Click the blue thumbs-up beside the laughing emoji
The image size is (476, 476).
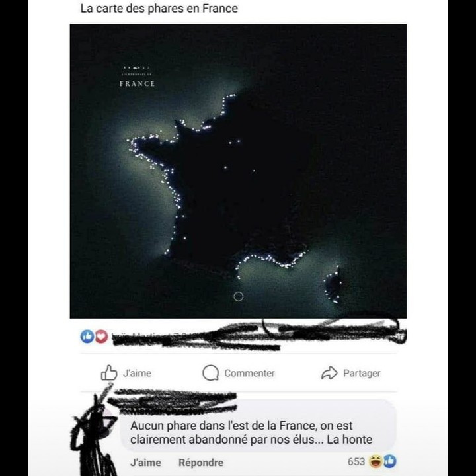tap(390, 461)
